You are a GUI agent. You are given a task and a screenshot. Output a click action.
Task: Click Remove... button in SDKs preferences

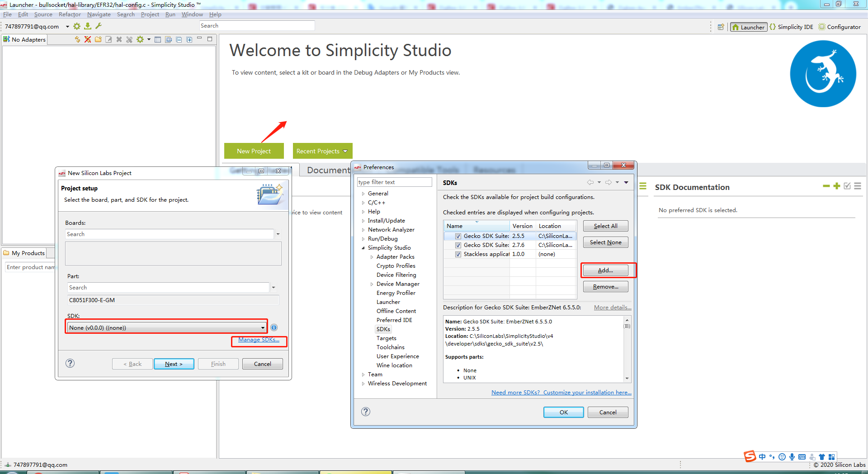pyautogui.click(x=605, y=287)
